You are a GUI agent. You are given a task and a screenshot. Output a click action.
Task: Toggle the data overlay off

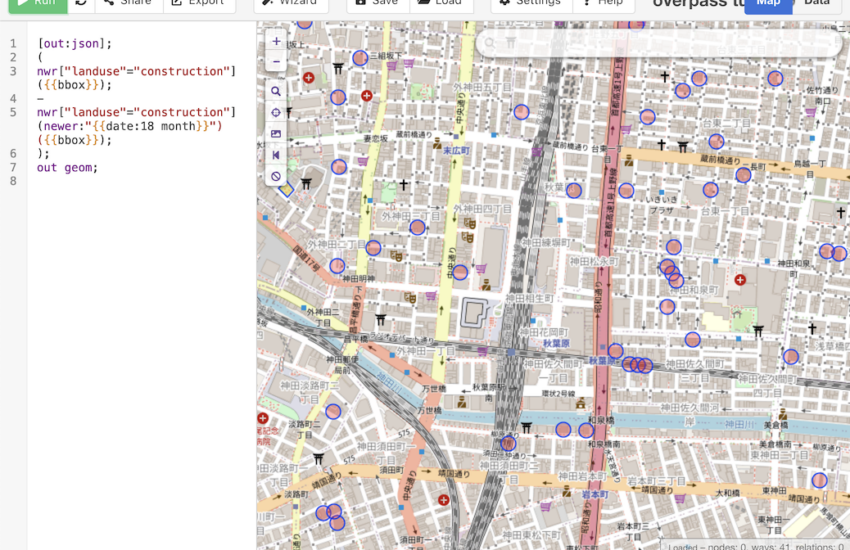click(276, 176)
